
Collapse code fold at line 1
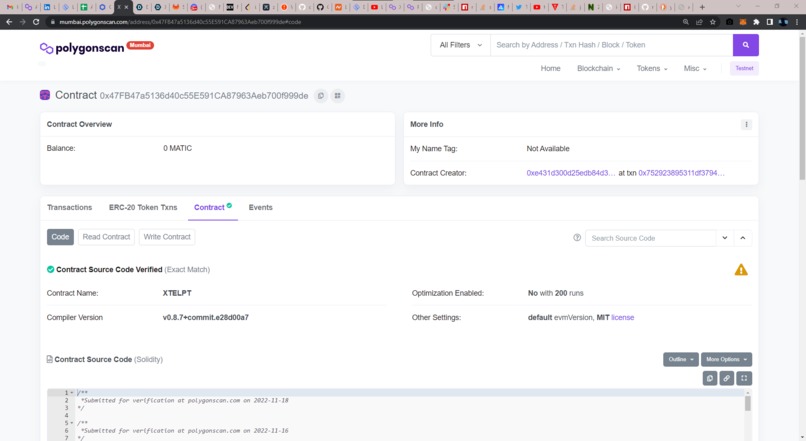pyautogui.click(x=72, y=393)
